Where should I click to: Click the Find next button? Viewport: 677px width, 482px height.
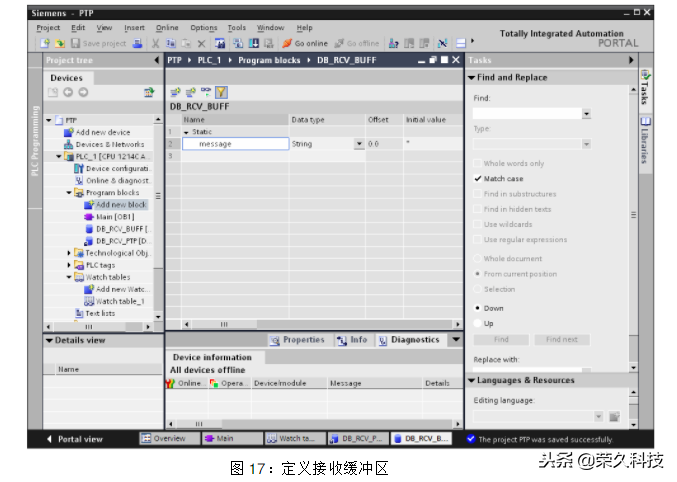coord(562,339)
